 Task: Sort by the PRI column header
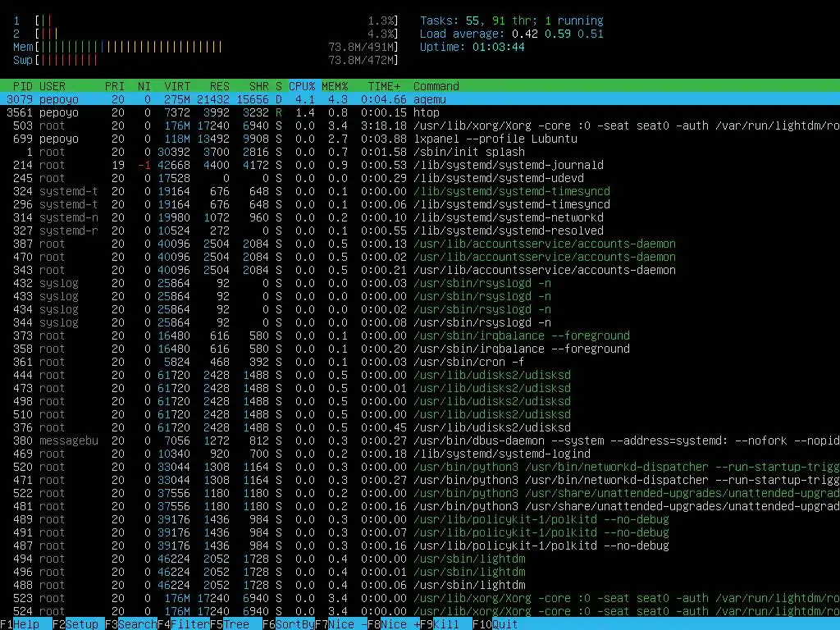coord(115,86)
